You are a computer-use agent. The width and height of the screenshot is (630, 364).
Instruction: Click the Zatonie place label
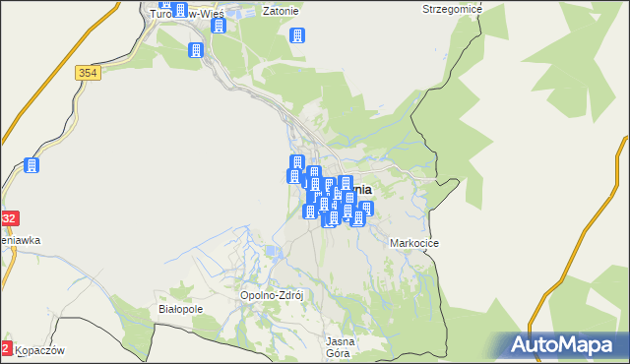281,11
